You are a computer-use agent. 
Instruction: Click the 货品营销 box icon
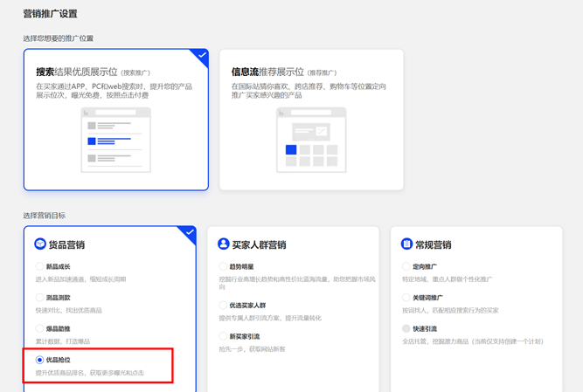pos(40,244)
